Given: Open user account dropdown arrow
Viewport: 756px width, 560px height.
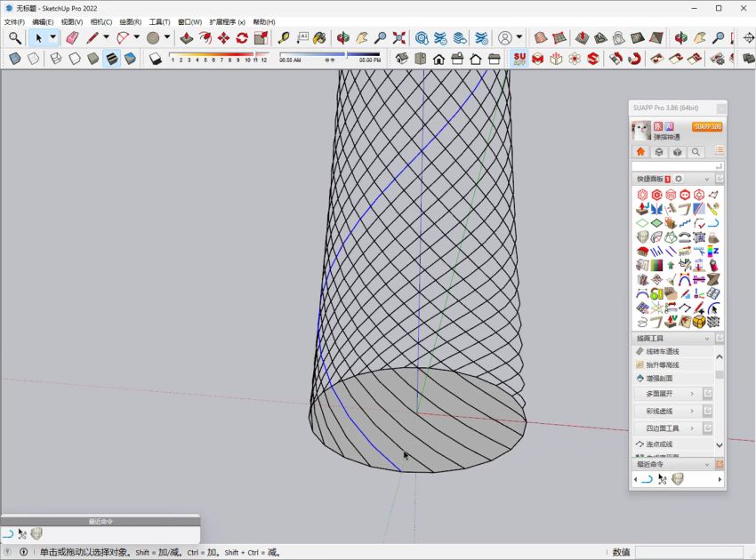Looking at the screenshot, I should [x=519, y=37].
